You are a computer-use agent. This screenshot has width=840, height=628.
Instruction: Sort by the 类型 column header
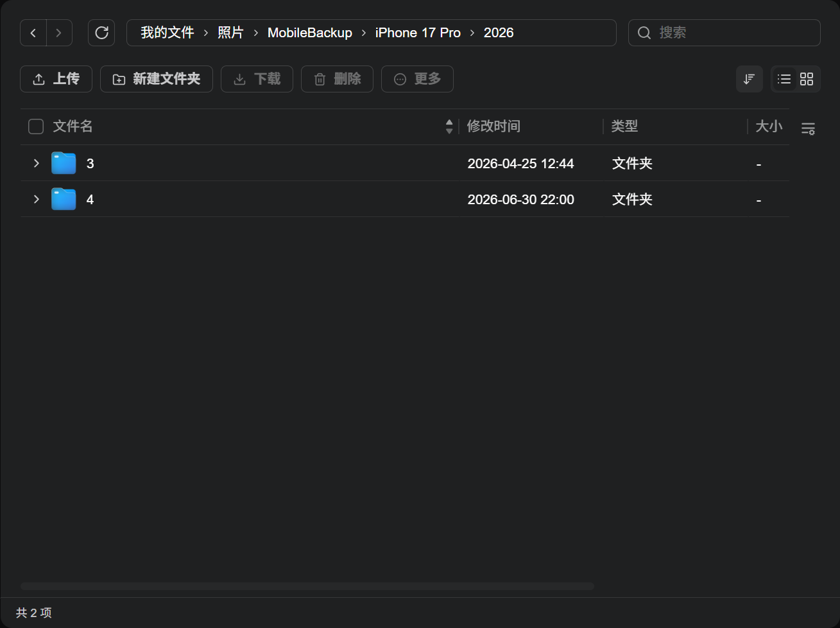[624, 126]
